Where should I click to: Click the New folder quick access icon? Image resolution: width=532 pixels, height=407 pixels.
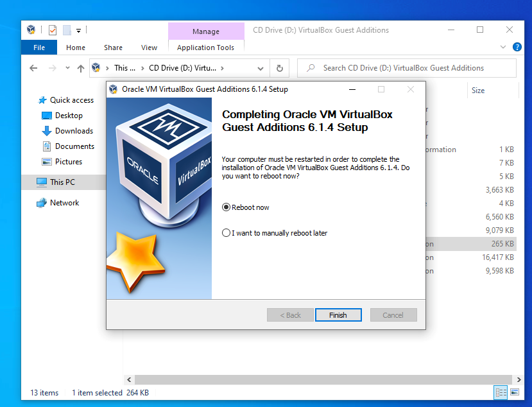click(67, 30)
